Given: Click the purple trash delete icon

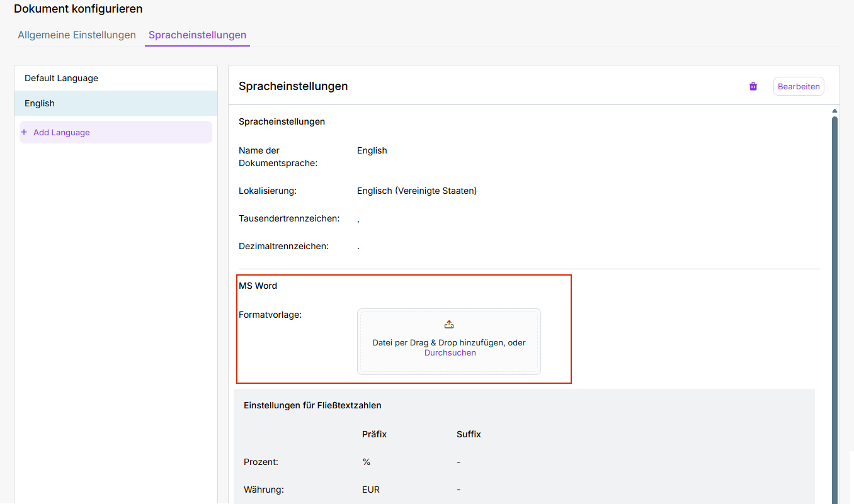Looking at the screenshot, I should coord(753,86).
